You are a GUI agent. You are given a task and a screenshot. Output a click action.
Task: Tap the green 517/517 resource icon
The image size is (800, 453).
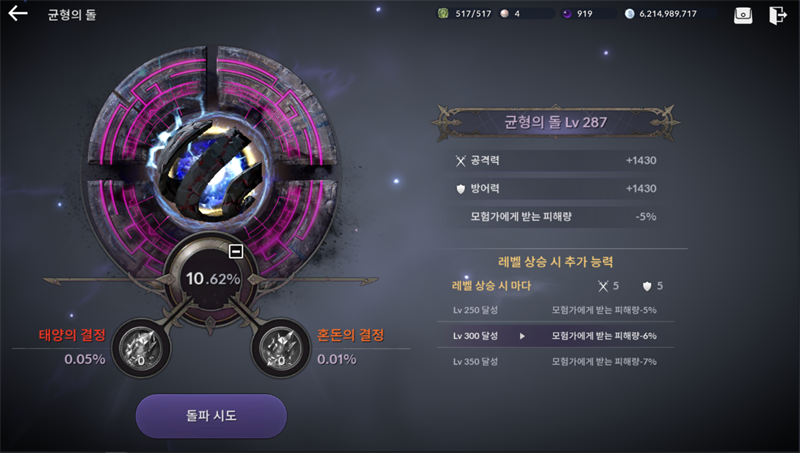[443, 14]
